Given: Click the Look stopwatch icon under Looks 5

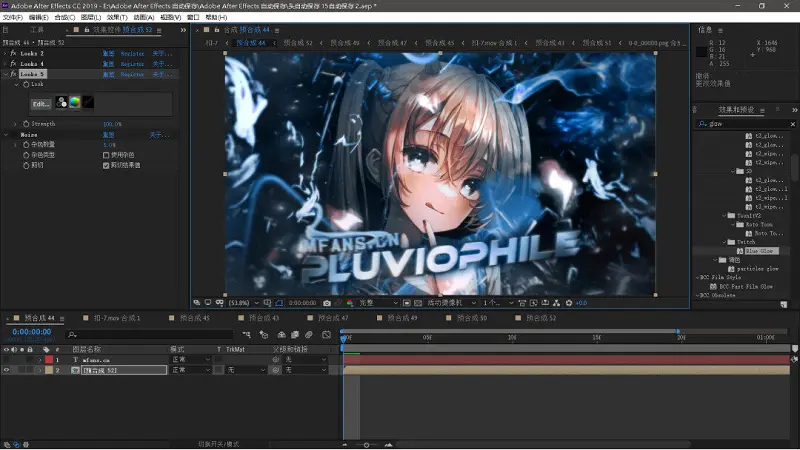Looking at the screenshot, I should click(x=26, y=84).
